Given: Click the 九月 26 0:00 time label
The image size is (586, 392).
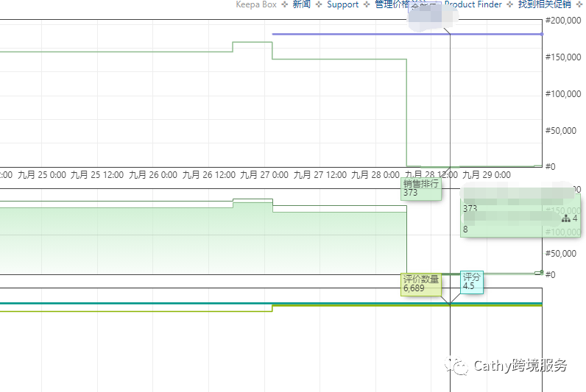Looking at the screenshot, I should tap(153, 175).
